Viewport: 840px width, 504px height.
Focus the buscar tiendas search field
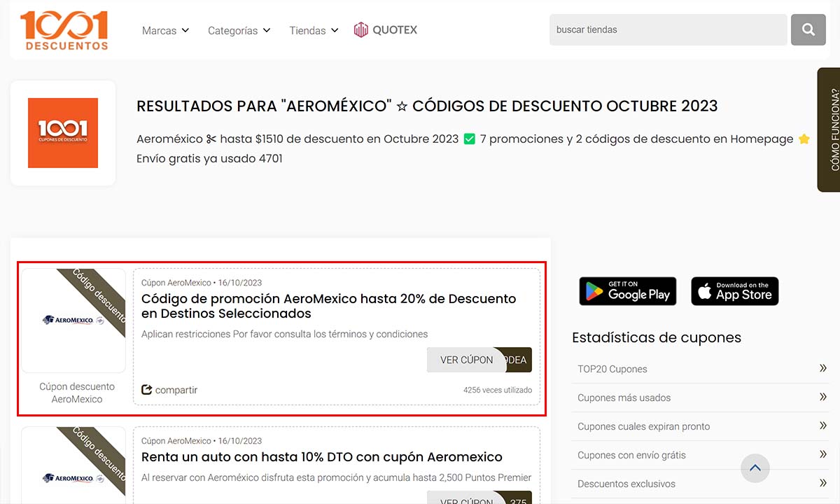pos(668,30)
